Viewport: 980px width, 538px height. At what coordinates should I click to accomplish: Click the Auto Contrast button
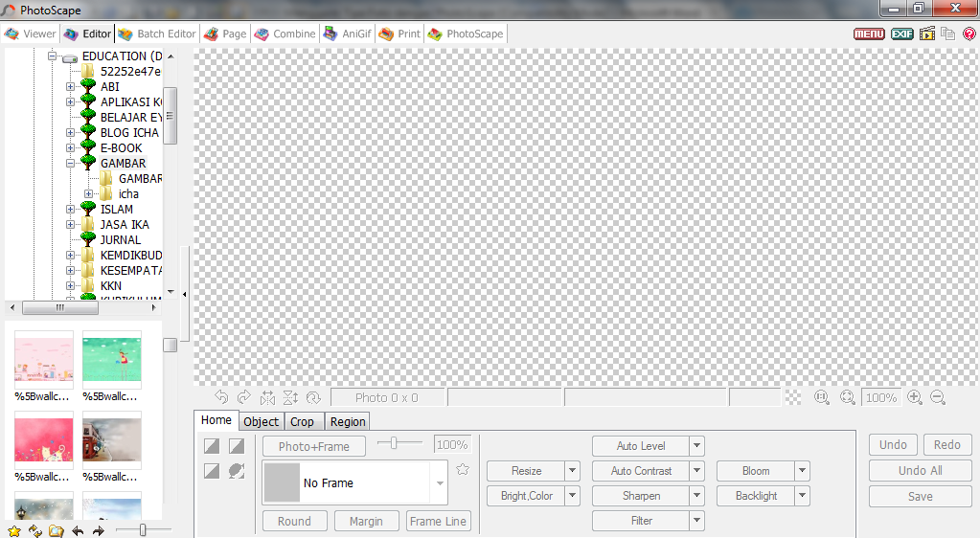point(641,471)
